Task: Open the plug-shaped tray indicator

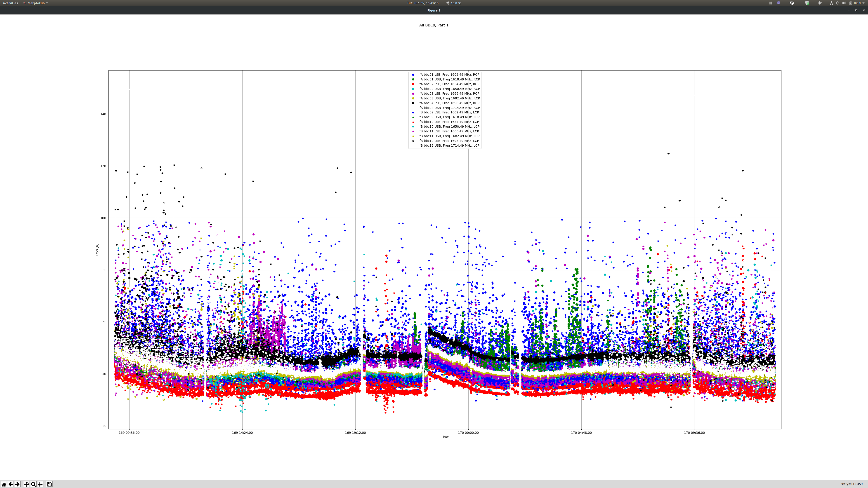Action: click(820, 3)
